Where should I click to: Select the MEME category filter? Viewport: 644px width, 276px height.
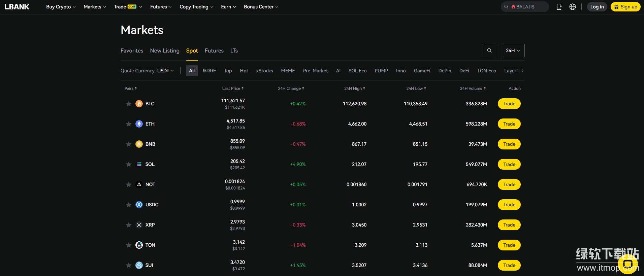[288, 71]
